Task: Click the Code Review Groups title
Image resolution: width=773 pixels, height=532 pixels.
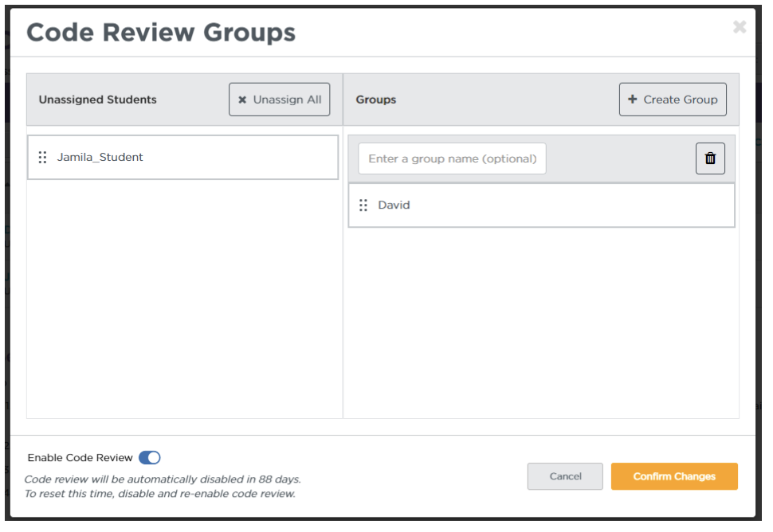Action: pyautogui.click(x=161, y=32)
